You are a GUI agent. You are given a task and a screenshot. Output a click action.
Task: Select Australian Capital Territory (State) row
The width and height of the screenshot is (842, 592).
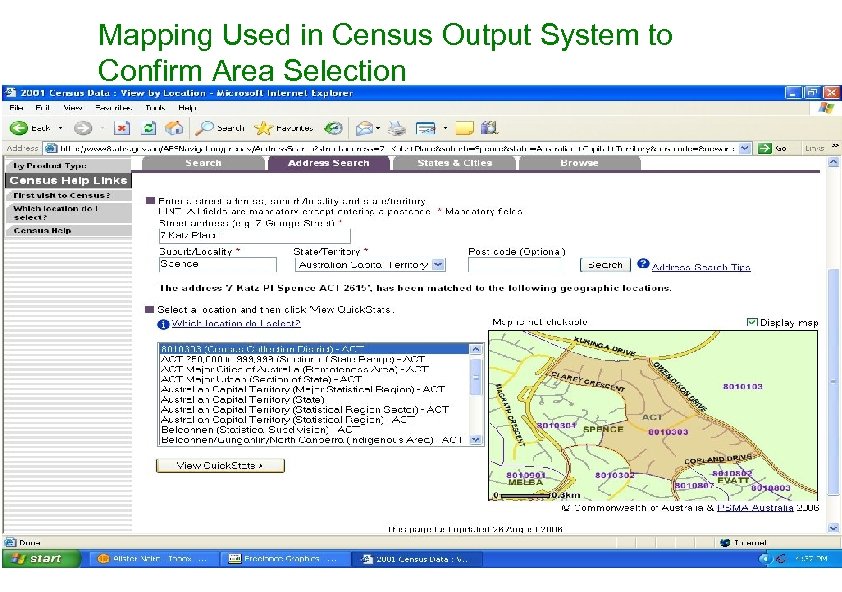(x=315, y=400)
